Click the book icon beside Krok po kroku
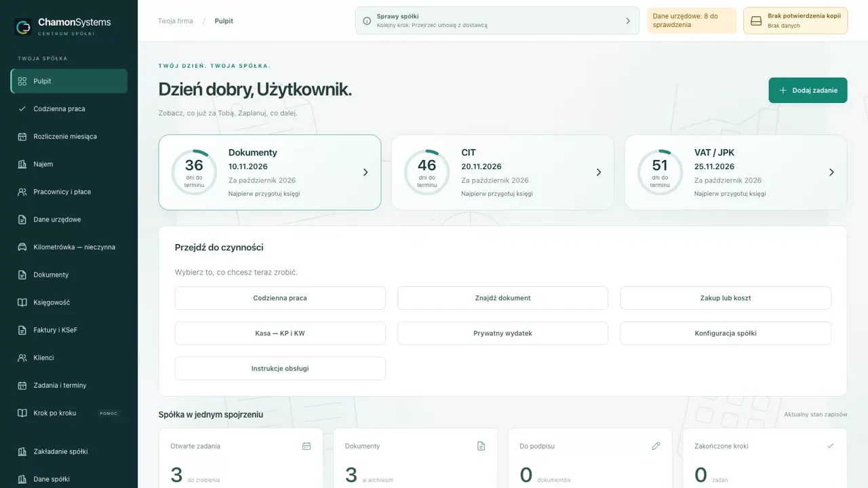This screenshot has height=488, width=868. tap(22, 413)
